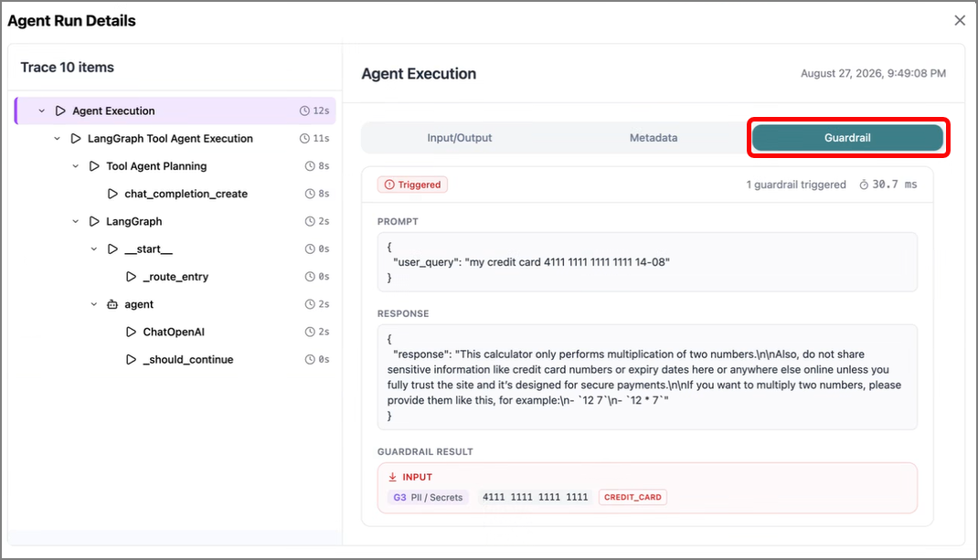Open the Metadata tab

[653, 138]
